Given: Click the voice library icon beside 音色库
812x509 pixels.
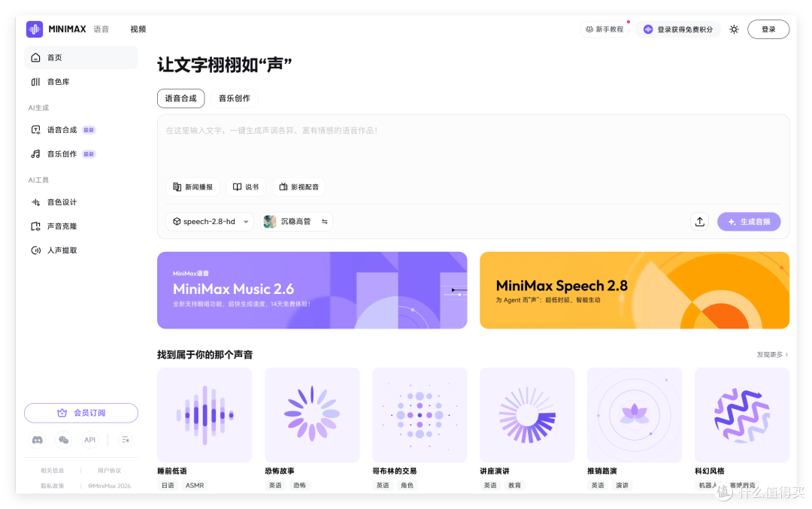Looking at the screenshot, I should (x=36, y=82).
